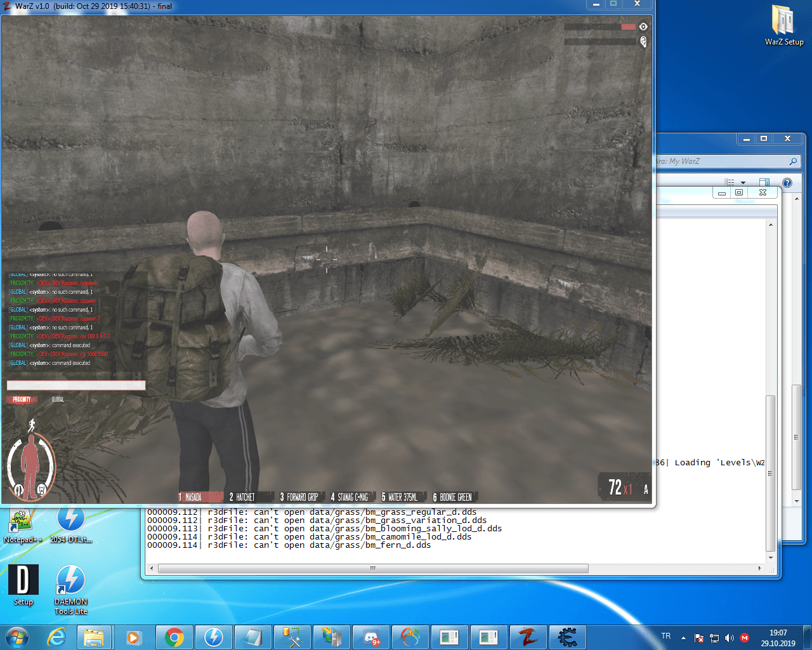This screenshot has height=650, width=812.
Task: Click the TR language indicator in system tray
Action: point(666,636)
